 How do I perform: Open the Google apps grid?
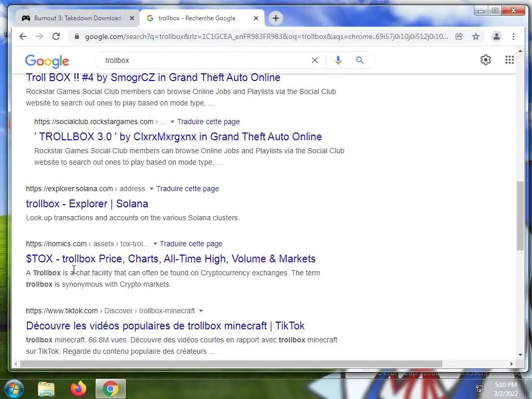tap(509, 60)
